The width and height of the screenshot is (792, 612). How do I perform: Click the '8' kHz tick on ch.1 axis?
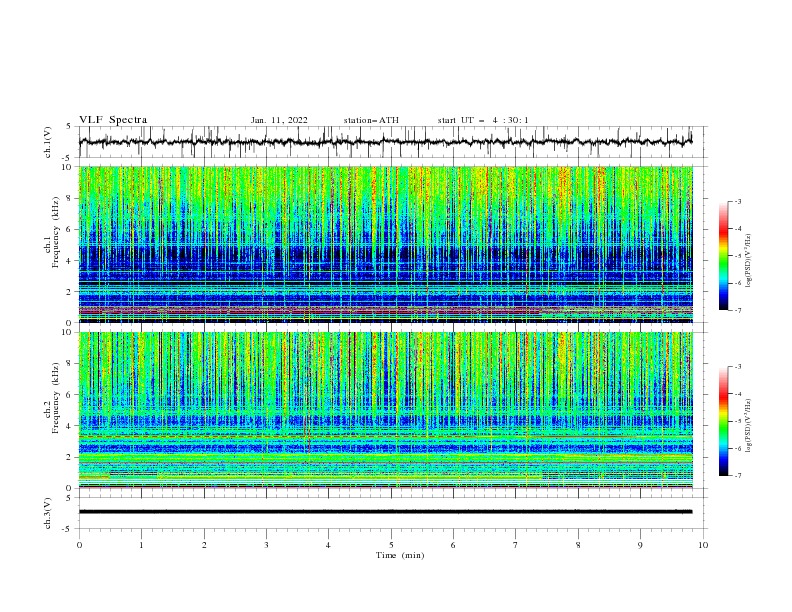click(70, 198)
